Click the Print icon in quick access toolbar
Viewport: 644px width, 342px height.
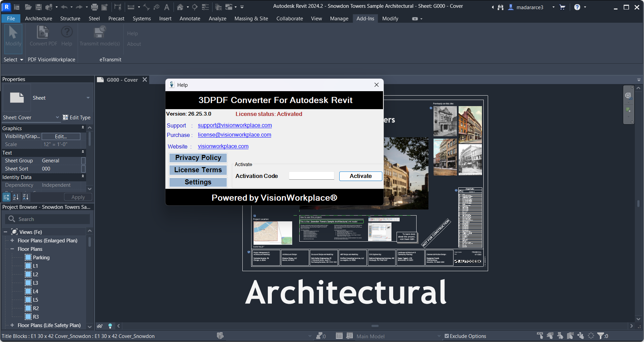tap(95, 7)
